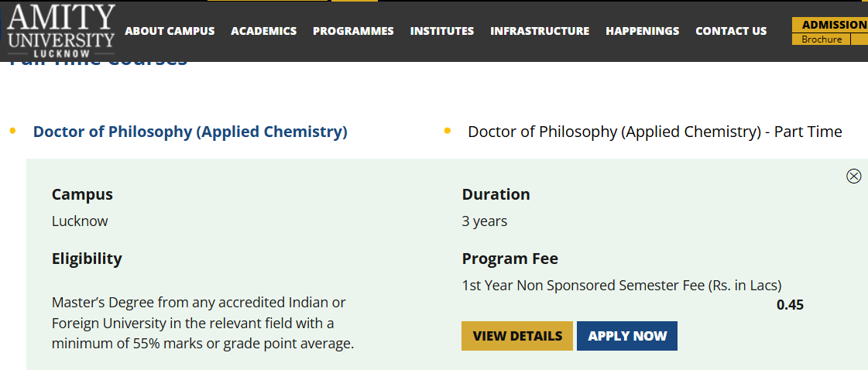Open the Infrastructure menu
868x370 pixels.
tap(540, 31)
